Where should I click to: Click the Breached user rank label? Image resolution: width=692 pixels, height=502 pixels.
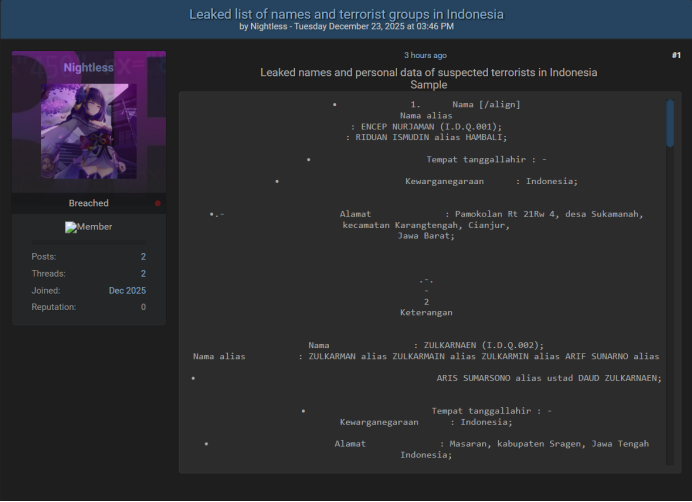click(88, 203)
